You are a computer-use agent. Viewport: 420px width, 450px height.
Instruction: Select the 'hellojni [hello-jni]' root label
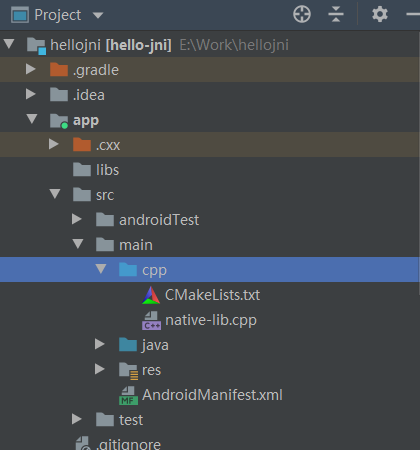(111, 45)
